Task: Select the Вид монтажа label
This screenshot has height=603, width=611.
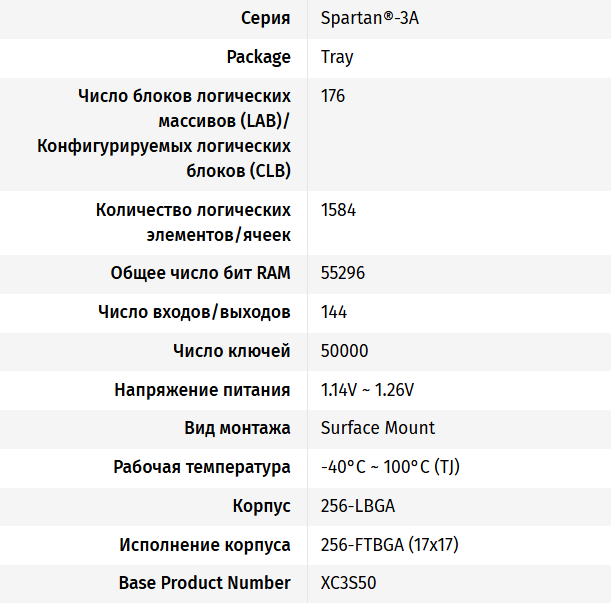Action: 237,428
